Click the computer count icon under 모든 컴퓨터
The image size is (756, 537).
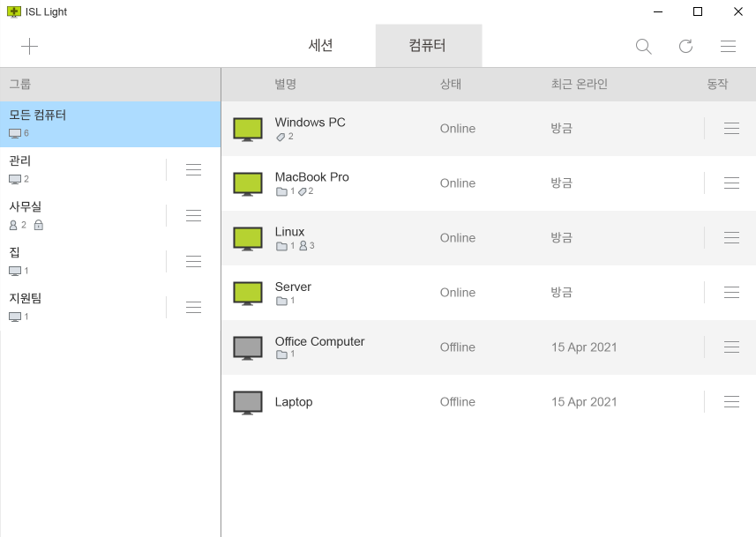pyautogui.click(x=15, y=133)
